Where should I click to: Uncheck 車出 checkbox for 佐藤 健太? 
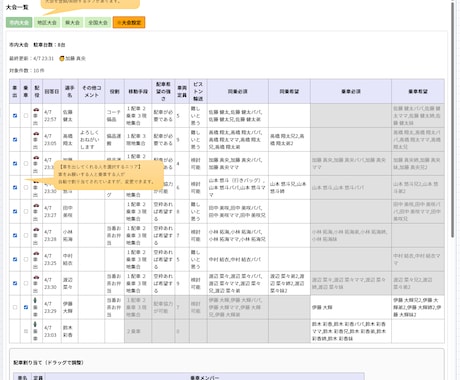pyautogui.click(x=15, y=116)
